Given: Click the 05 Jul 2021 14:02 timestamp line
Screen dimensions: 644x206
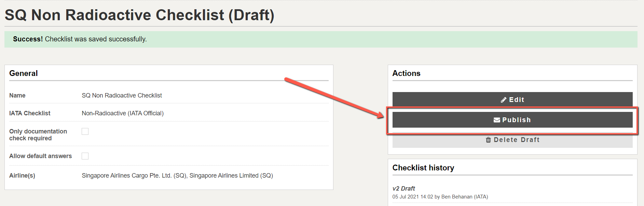Looking at the screenshot, I should [x=440, y=197].
